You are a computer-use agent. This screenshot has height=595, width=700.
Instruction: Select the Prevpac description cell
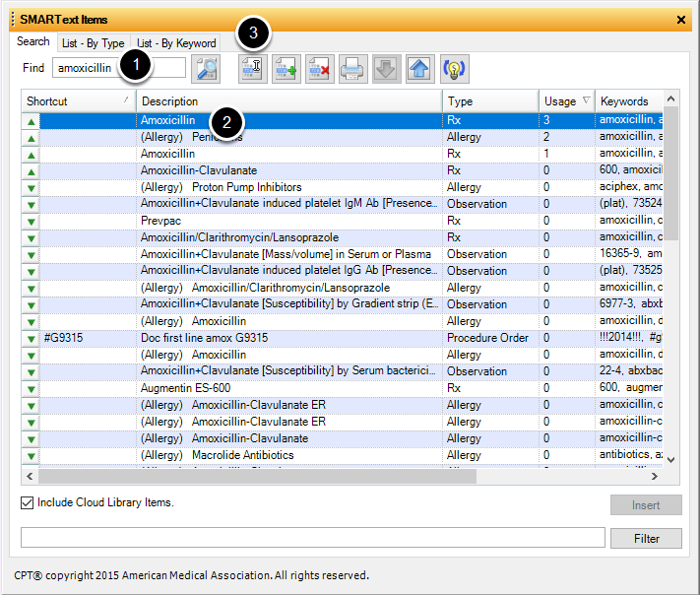pyautogui.click(x=289, y=221)
